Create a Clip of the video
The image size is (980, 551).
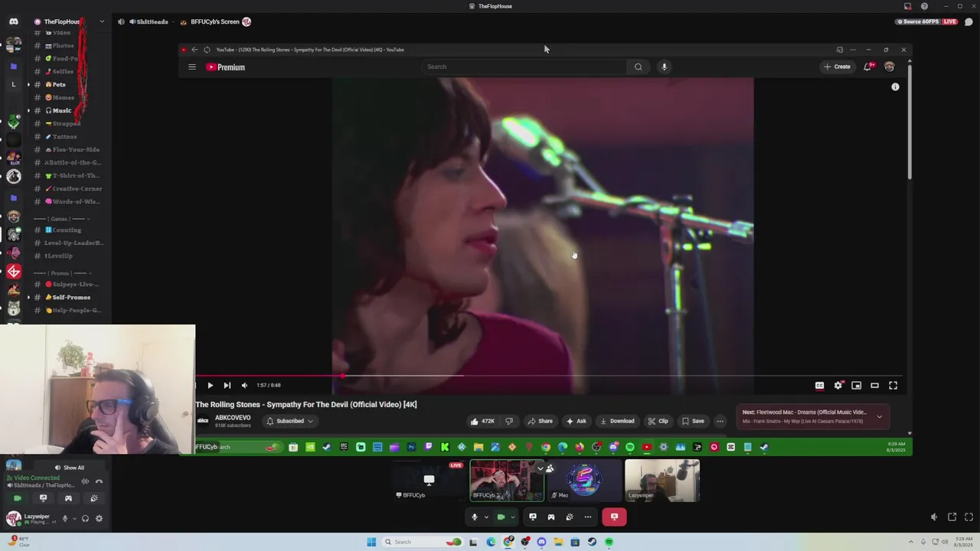[x=658, y=421]
